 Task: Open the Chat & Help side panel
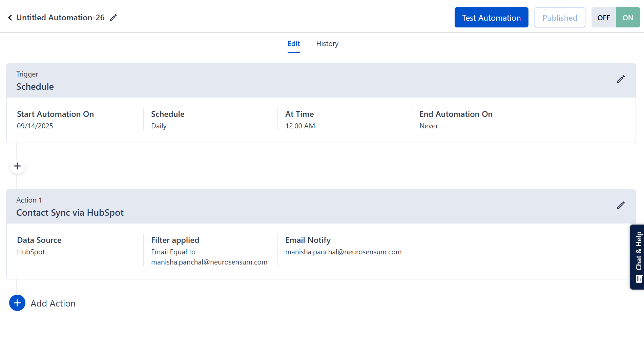(638, 257)
